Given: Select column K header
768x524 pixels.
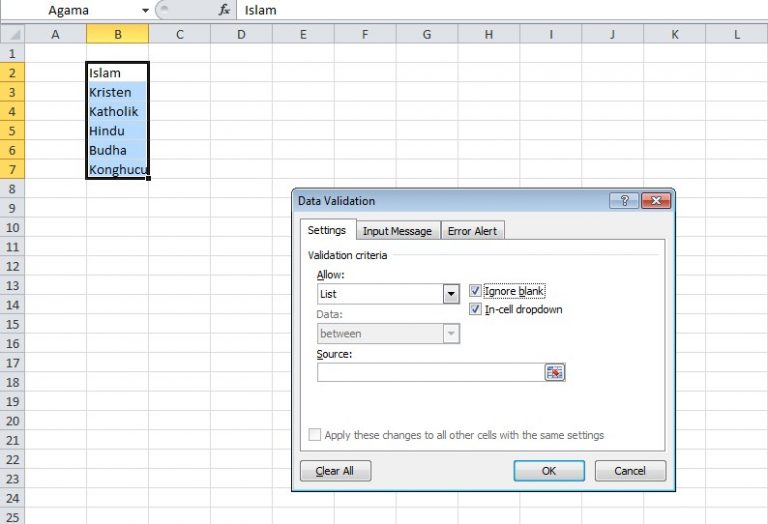Looking at the screenshot, I should click(674, 34).
